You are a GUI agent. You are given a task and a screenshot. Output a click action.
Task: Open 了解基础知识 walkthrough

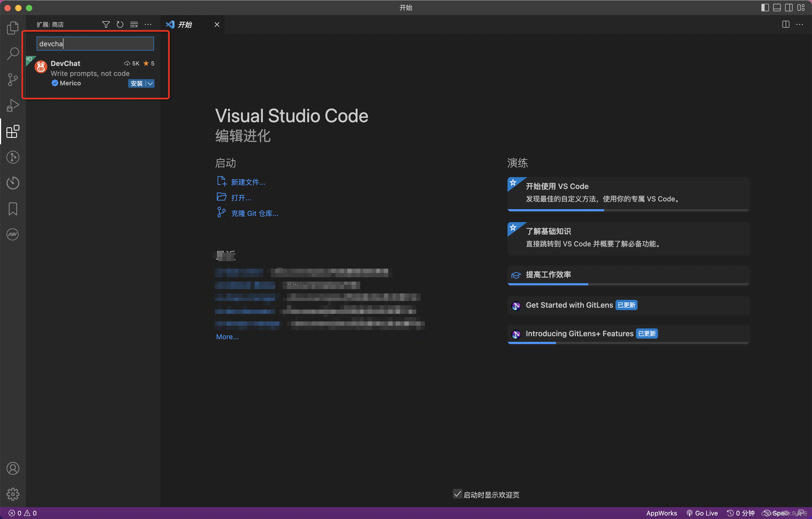pyautogui.click(x=628, y=239)
